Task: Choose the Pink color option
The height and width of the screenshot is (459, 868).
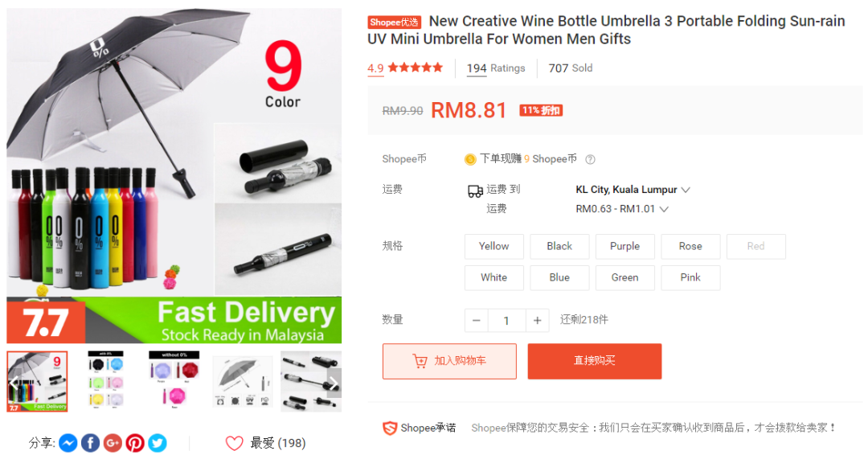Action: (690, 277)
